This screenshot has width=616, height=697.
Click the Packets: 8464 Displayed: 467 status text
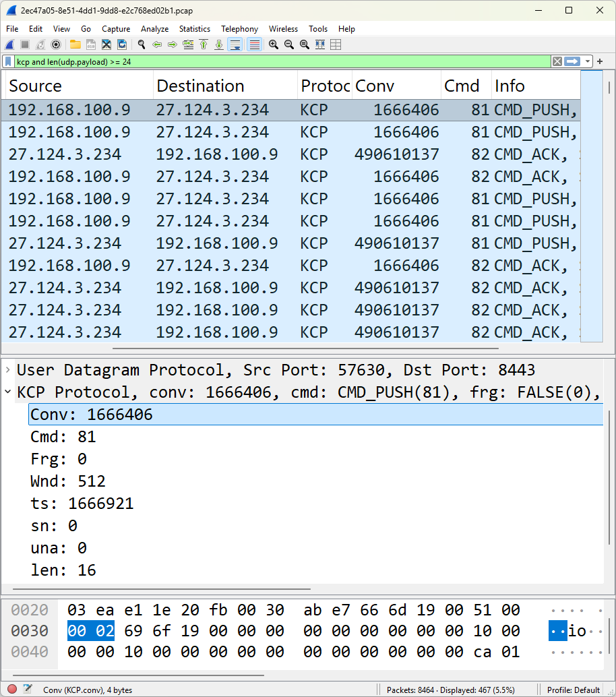coord(451,690)
